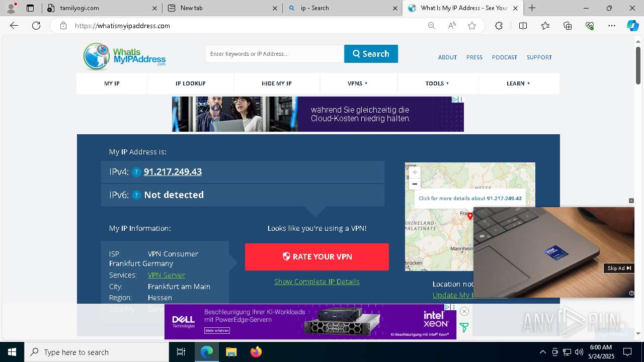Launch Firefox from the taskbar
Viewport: 644px width, 362px height.
(256, 352)
